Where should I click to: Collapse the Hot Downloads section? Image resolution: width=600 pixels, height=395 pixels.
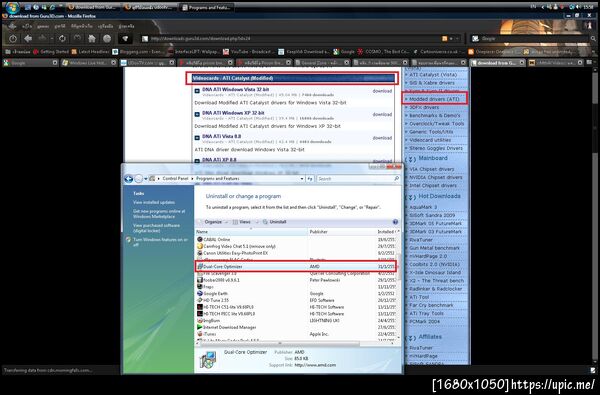tap(411, 197)
